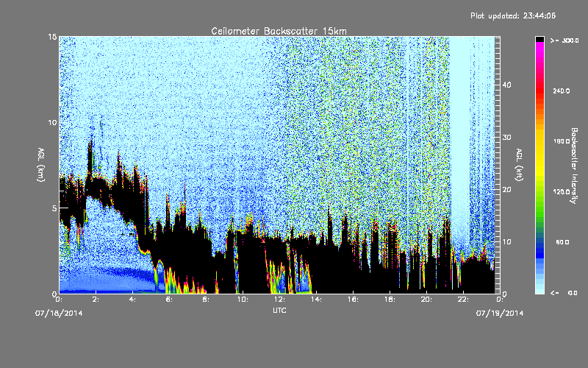Click the 07/19/2014 end date label
This screenshot has height=368, width=588.
tap(500, 314)
